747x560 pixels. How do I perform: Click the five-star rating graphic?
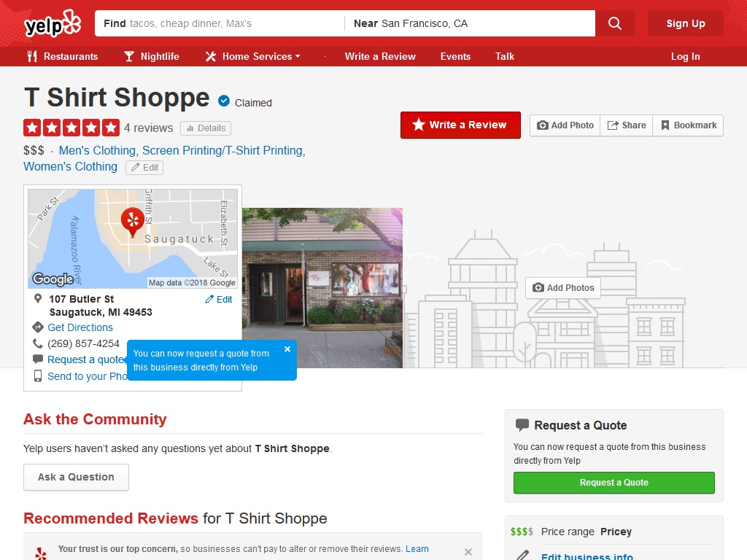pyautogui.click(x=71, y=128)
